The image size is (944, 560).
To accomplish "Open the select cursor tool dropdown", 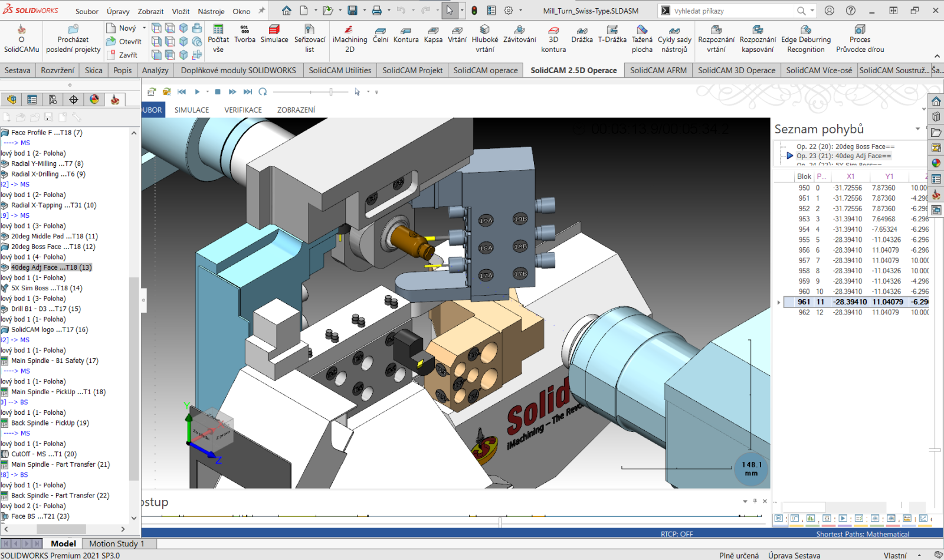I will [x=461, y=11].
